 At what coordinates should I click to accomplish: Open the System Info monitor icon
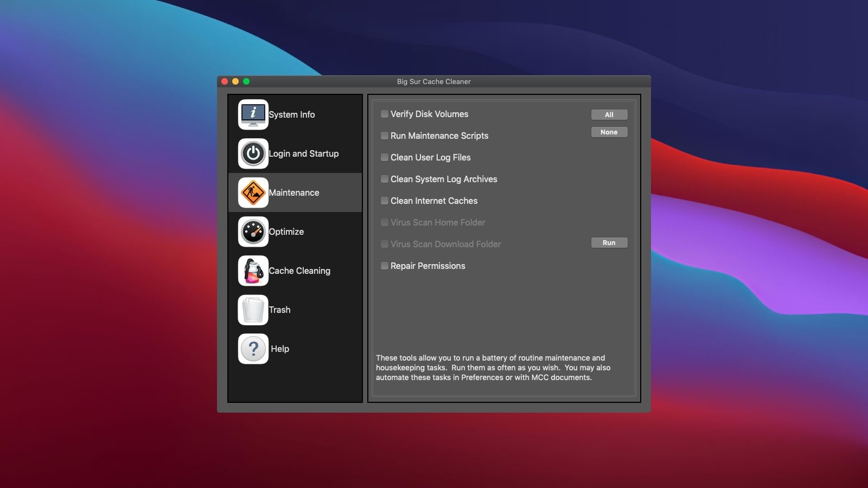click(253, 114)
